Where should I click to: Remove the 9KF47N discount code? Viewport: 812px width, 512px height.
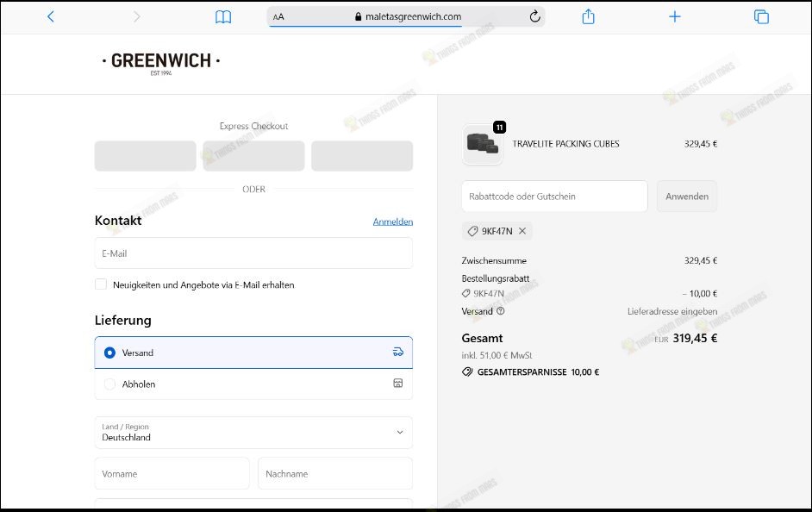[x=522, y=231]
